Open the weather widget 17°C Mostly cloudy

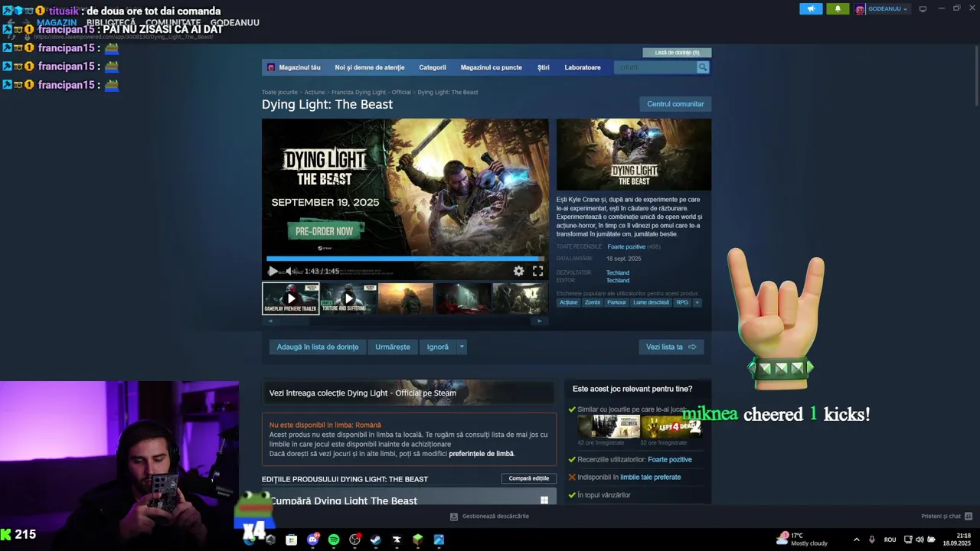point(802,540)
